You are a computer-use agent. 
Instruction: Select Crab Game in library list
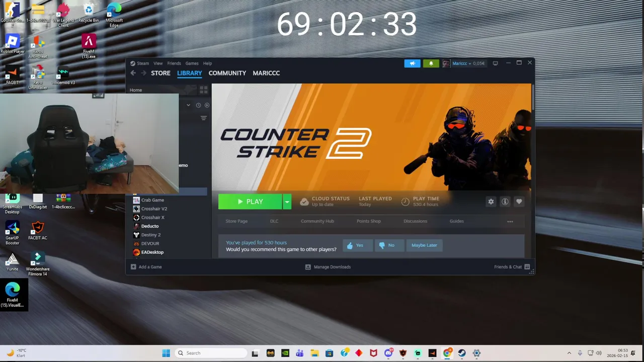pos(152,200)
